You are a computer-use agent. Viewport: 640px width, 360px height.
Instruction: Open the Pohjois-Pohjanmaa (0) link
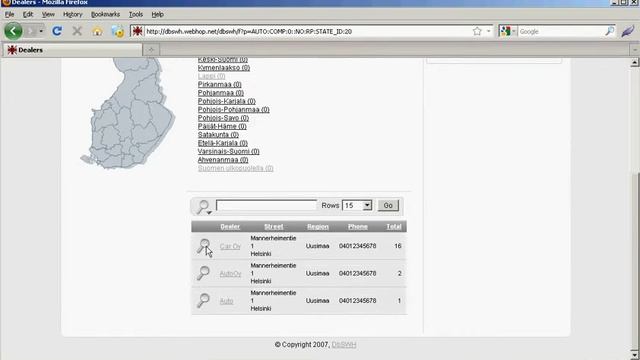click(x=233, y=109)
